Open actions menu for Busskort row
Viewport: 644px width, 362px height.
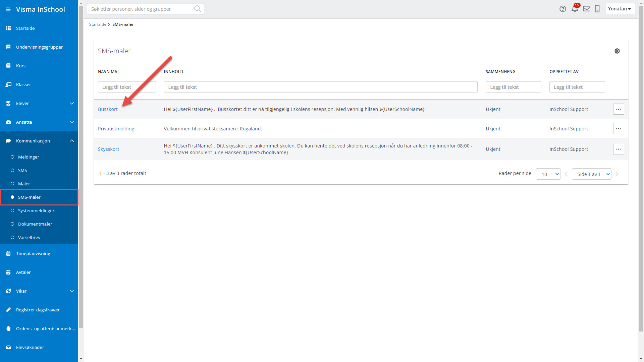pyautogui.click(x=619, y=109)
